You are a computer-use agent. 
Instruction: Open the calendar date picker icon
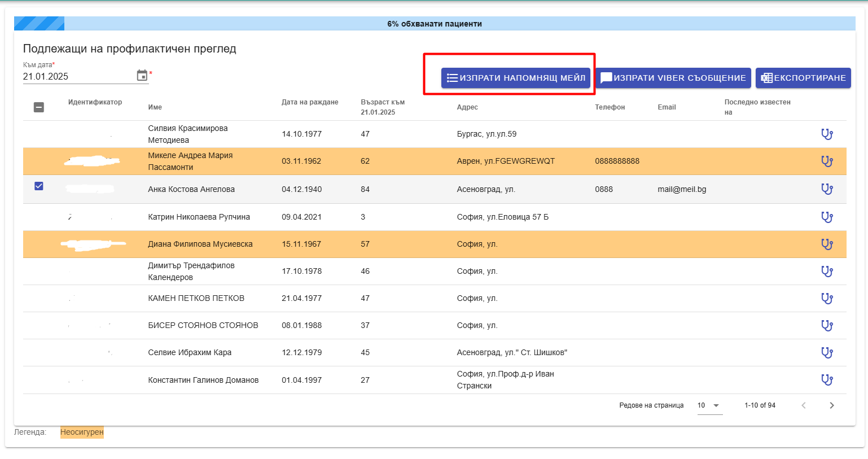pyautogui.click(x=142, y=76)
